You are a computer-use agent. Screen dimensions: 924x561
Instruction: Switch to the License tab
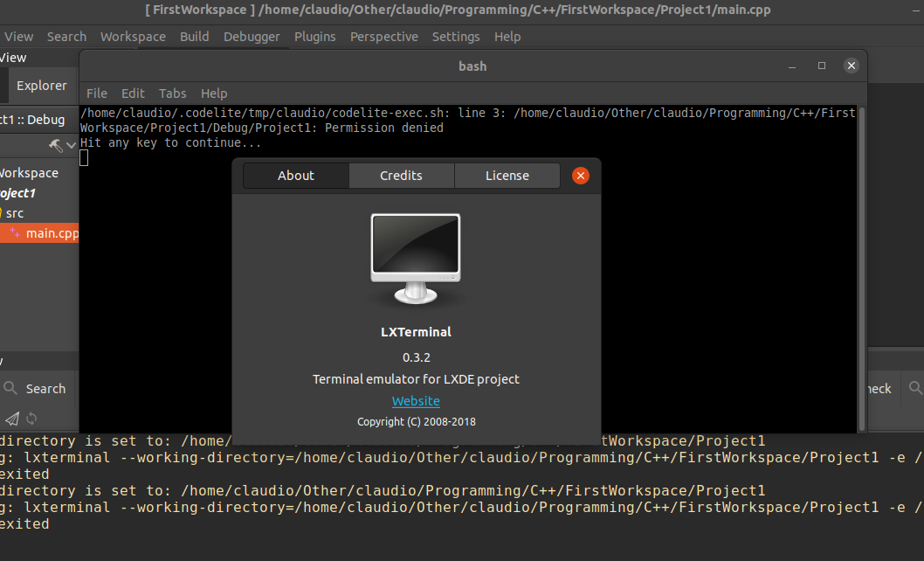(507, 175)
